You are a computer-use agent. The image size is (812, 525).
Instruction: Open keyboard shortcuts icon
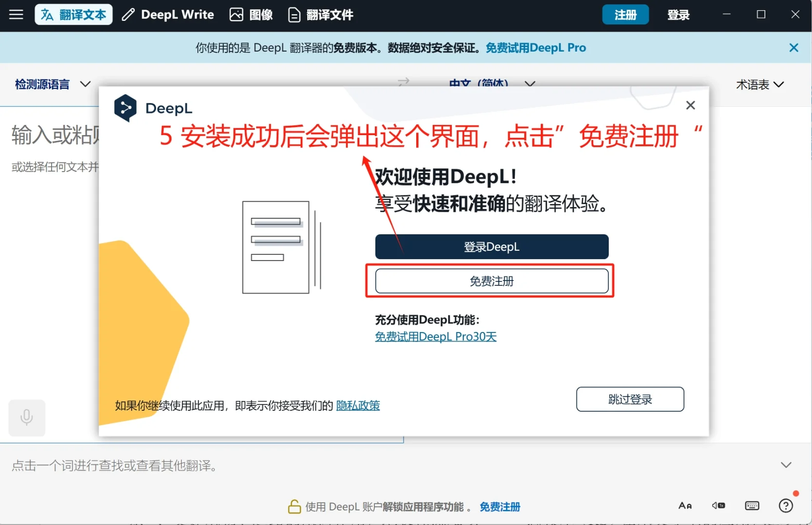pos(752,506)
